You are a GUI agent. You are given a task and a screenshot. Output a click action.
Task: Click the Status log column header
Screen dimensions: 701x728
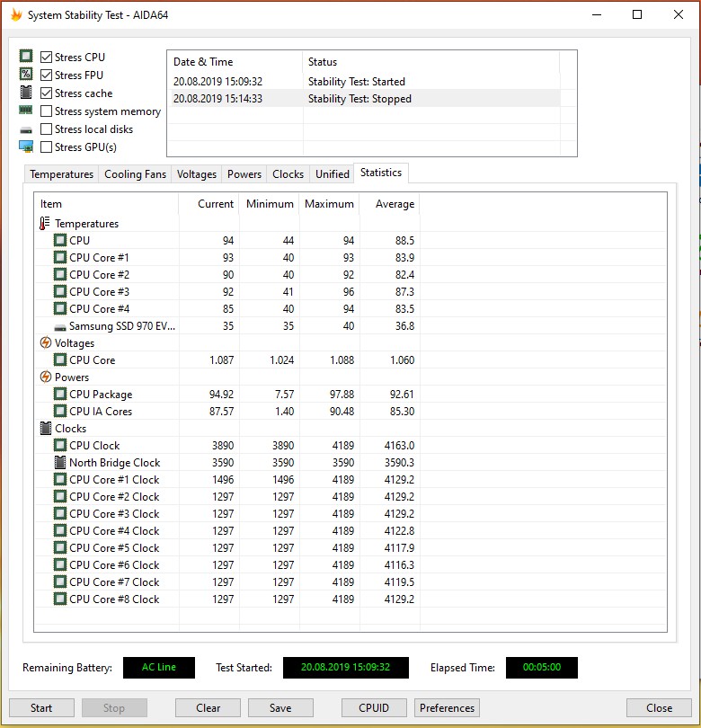(x=430, y=62)
